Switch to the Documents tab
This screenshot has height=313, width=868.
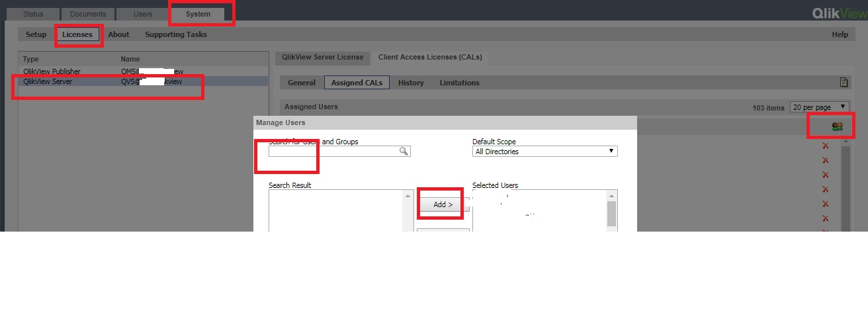(87, 14)
